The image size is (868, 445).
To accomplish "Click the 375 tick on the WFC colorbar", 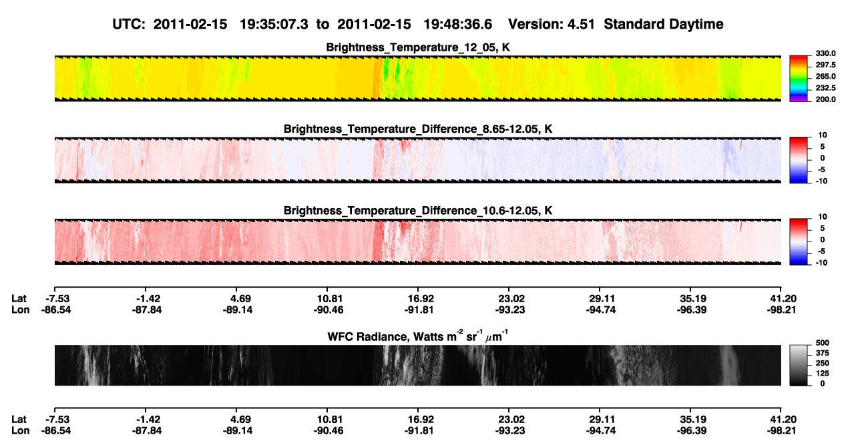I will click(822, 353).
